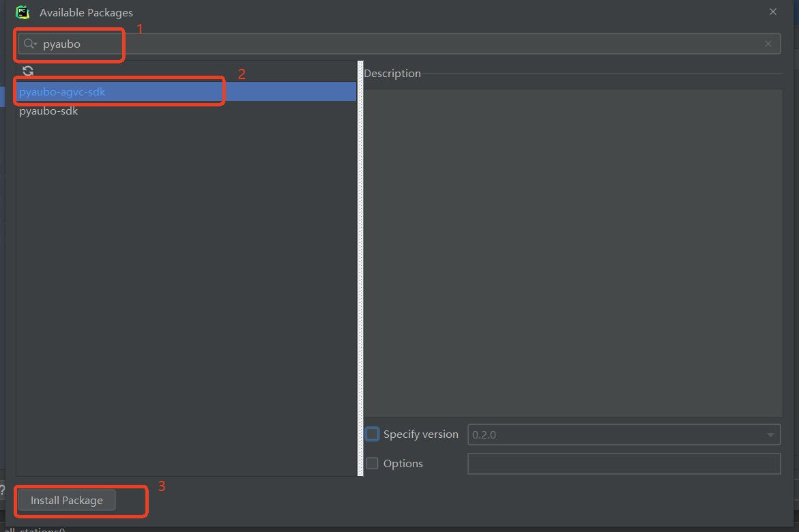Image resolution: width=799 pixels, height=532 pixels.
Task: Click the dotted vertical splitter bar
Action: (x=360, y=273)
